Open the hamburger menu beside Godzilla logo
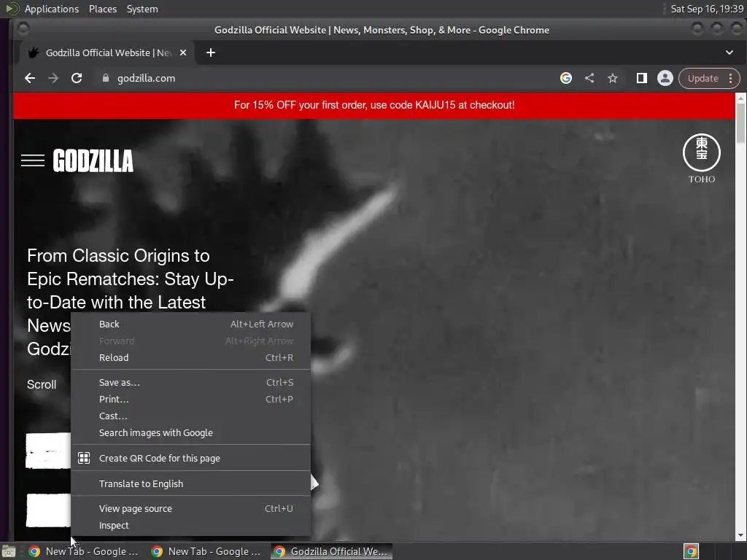 click(x=33, y=160)
